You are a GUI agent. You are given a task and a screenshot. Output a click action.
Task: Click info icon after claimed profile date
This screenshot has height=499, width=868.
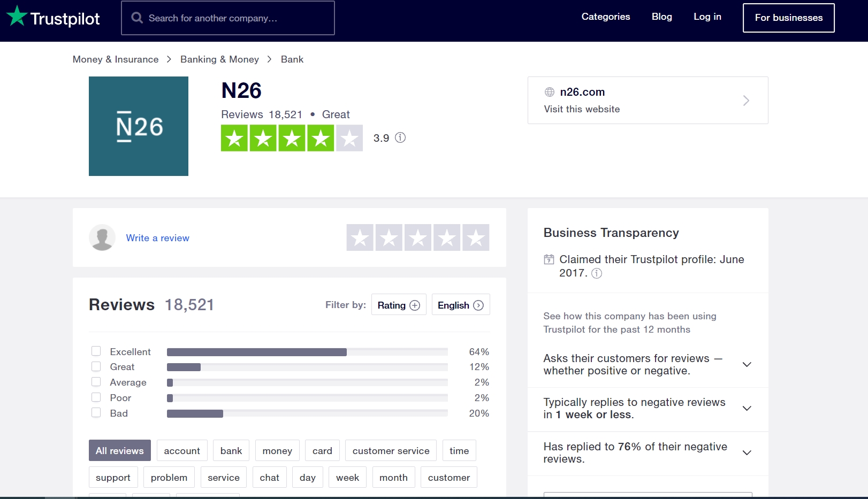(x=597, y=273)
